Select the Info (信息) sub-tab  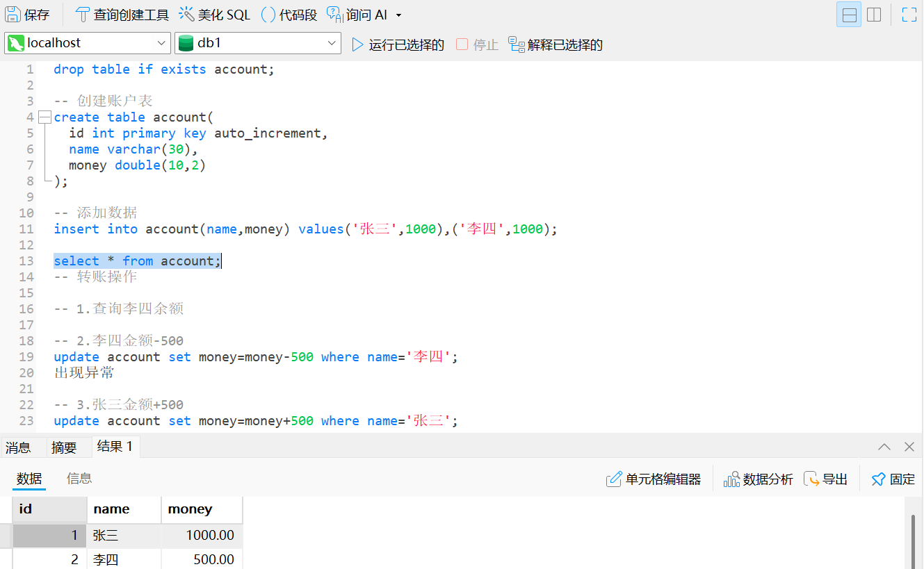79,479
